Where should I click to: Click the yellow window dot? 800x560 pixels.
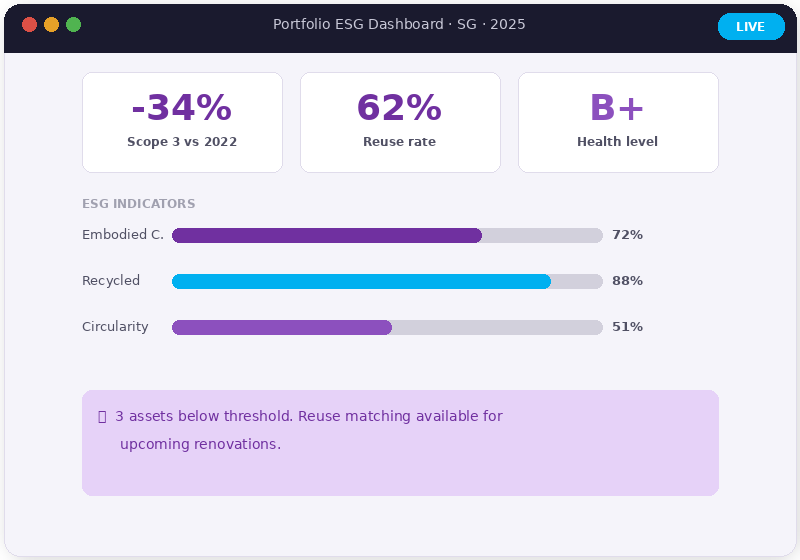click(51, 25)
